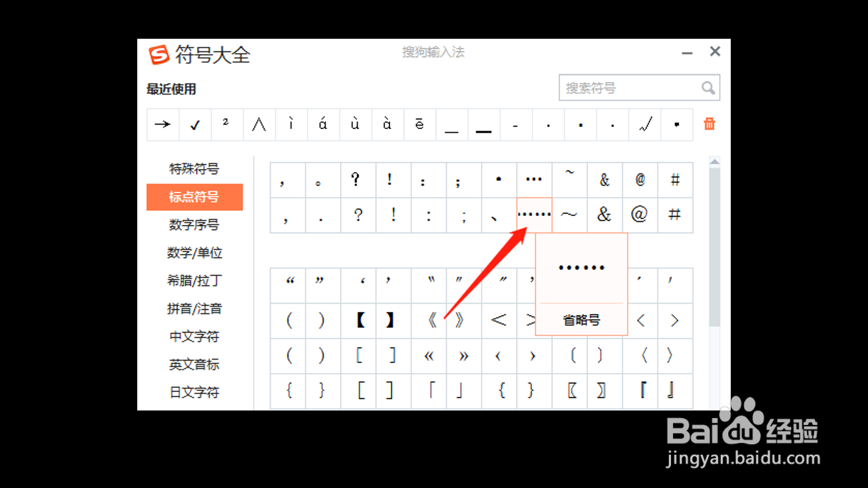Select the 【 black lenticular bracket
This screenshot has height=488, width=868.
coord(359,321)
